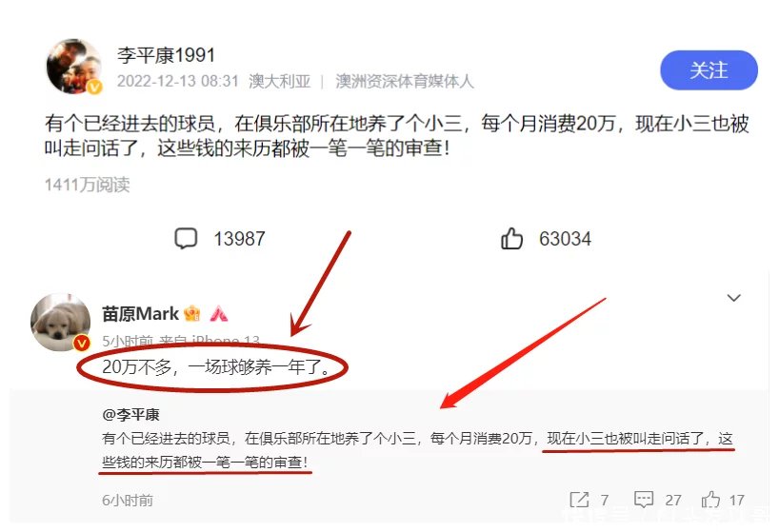Click the crown badge beside 苗原Mark
This screenshot has width=779, height=532.
[191, 314]
